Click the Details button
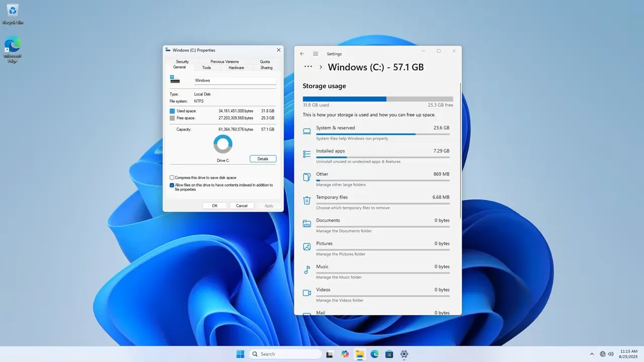This screenshot has height=362, width=644. (x=263, y=159)
